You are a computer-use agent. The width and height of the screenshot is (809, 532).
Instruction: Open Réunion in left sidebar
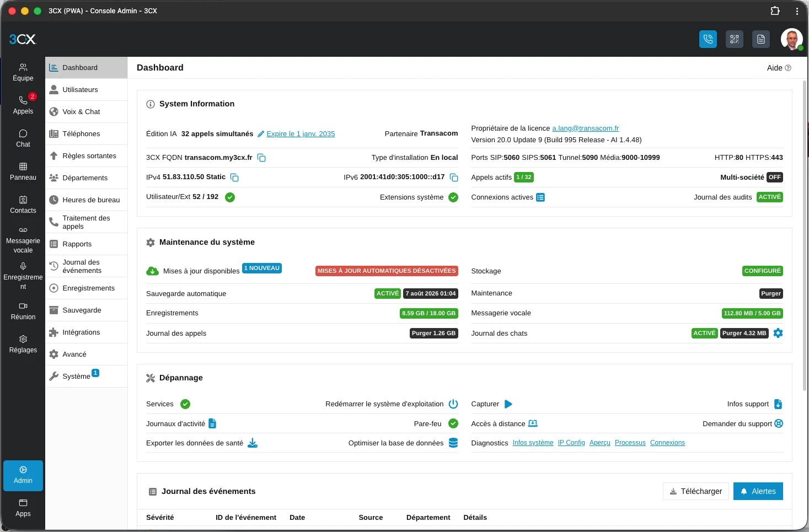[23, 311]
